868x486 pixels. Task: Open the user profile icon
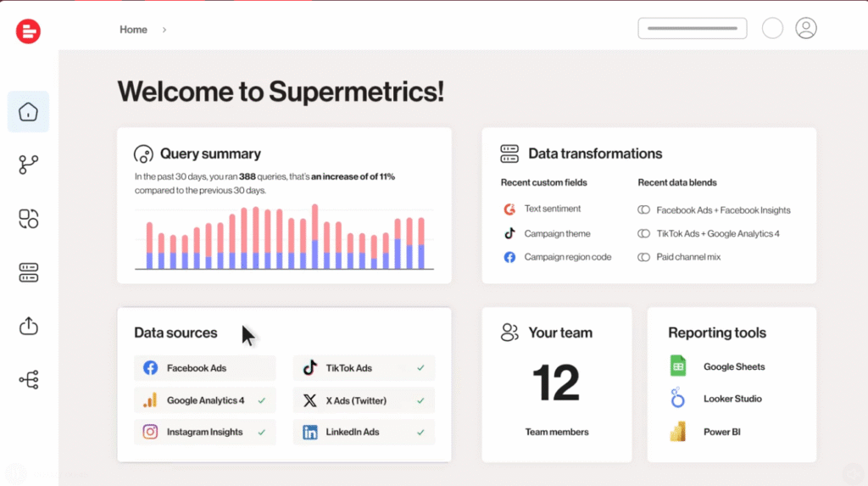click(x=806, y=28)
